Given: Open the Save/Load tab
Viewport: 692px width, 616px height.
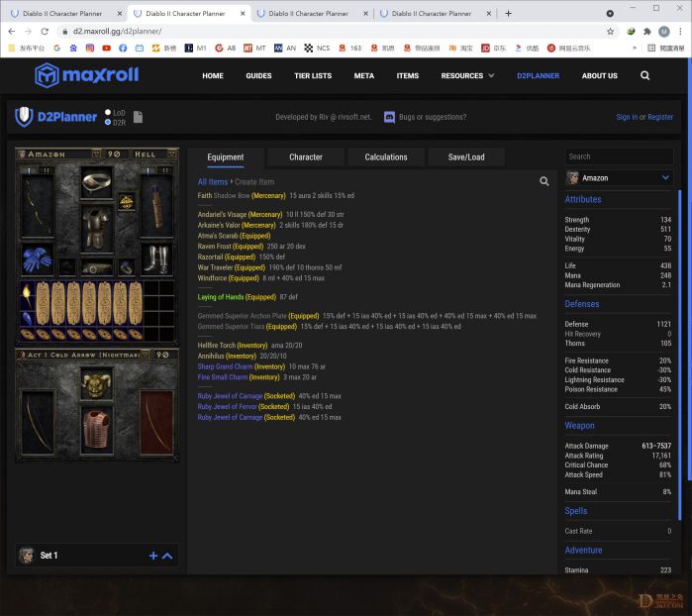Looking at the screenshot, I should (466, 157).
